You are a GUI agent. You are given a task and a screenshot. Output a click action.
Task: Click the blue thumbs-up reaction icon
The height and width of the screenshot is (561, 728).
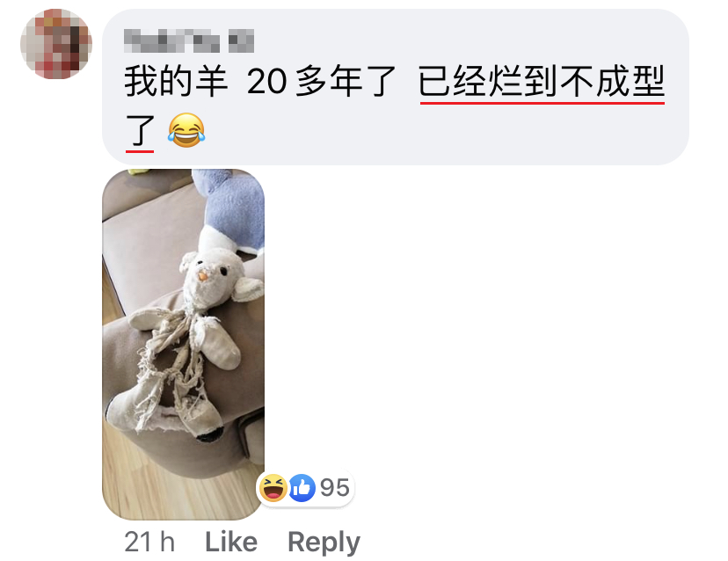[302, 487]
